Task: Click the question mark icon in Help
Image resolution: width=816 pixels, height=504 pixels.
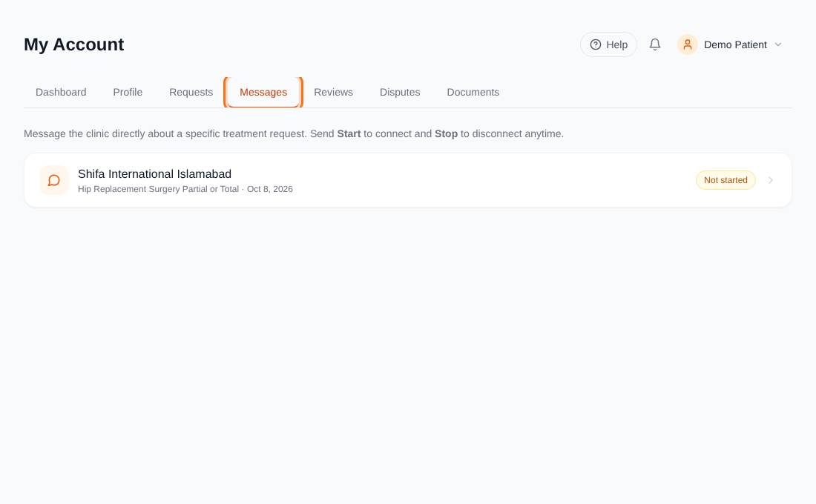Action: pyautogui.click(x=596, y=44)
